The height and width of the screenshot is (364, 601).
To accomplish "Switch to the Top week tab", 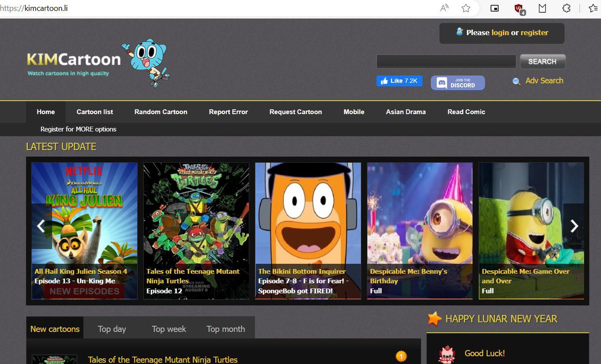I will [x=169, y=329].
